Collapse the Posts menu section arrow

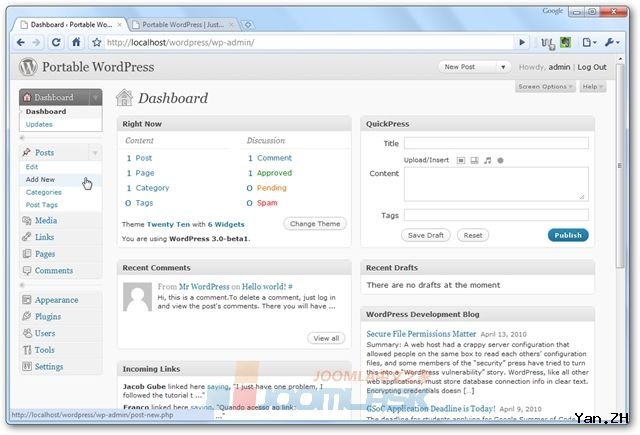coord(95,153)
